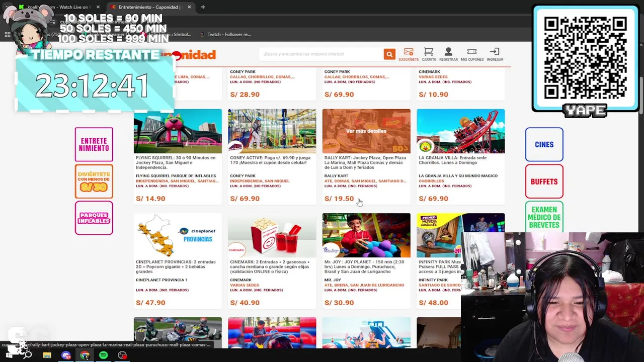Click the S/ 48.00 Infinity Park price
This screenshot has width=644, height=362.
(433, 303)
